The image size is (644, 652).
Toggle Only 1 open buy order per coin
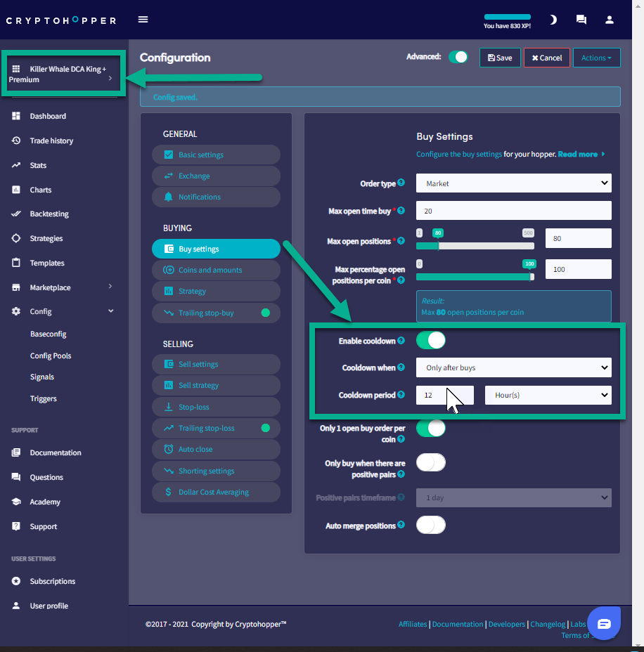tap(430, 429)
